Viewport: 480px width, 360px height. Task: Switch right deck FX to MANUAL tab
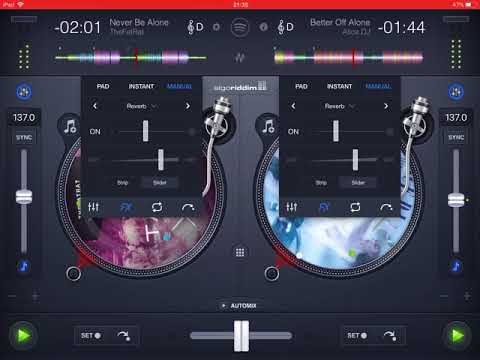pos(378,87)
